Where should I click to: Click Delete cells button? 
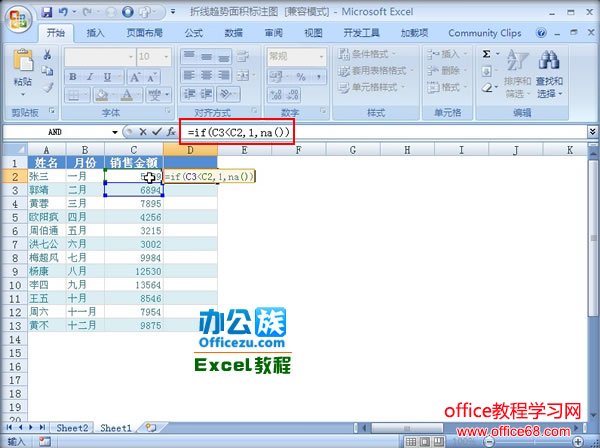tap(446, 71)
